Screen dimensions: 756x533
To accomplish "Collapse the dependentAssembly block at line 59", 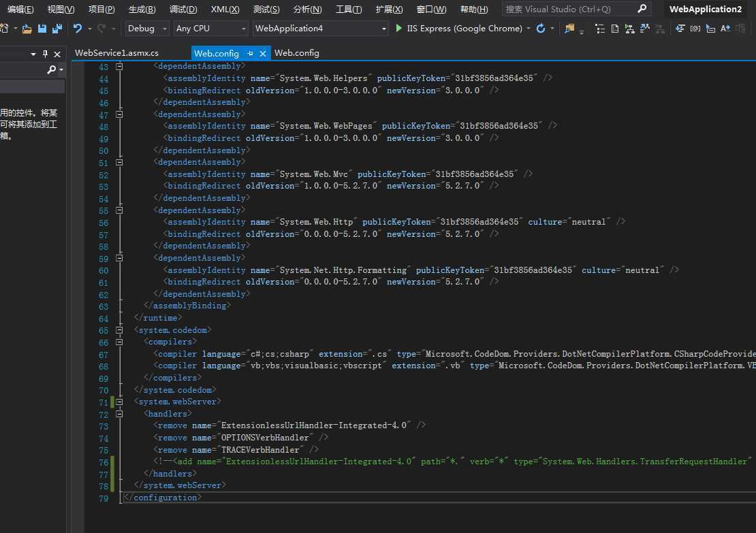I will click(119, 258).
